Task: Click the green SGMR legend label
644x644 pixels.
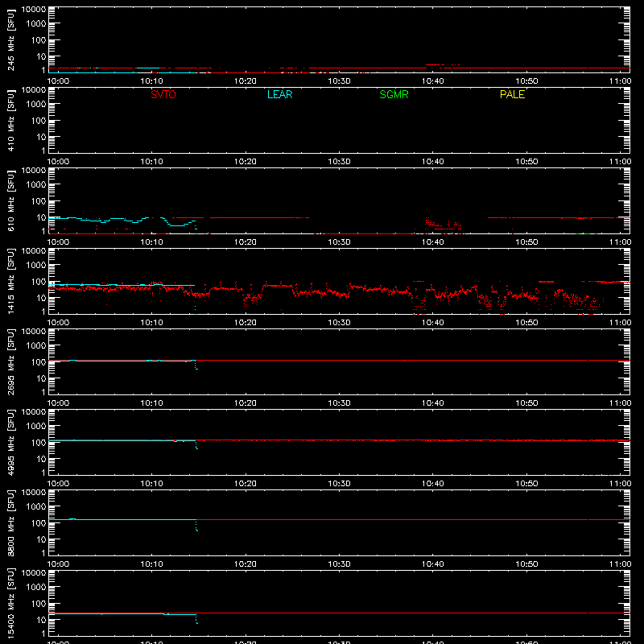Action: [x=394, y=94]
